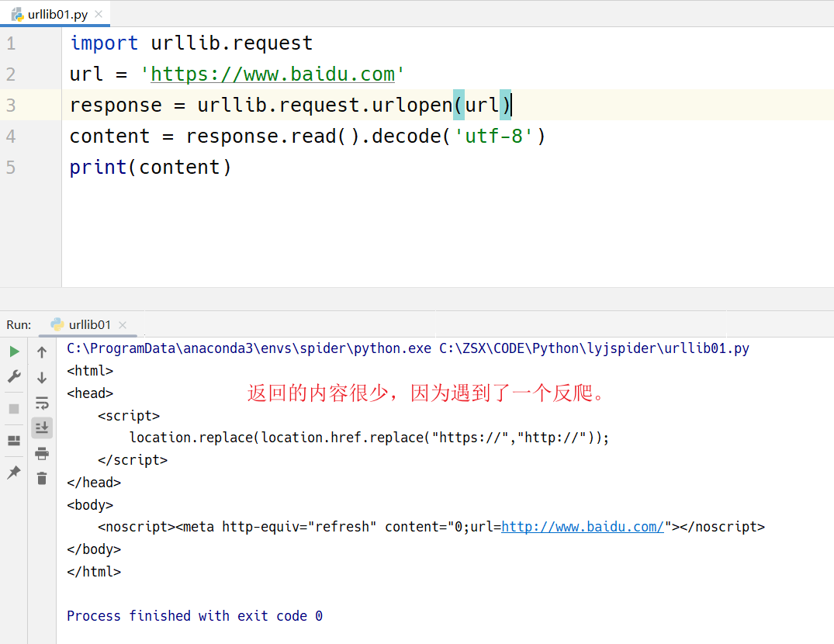Screen dimensions: 834x644
Task: Click the https://www.baidu.com URL in code
Action: [x=273, y=74]
